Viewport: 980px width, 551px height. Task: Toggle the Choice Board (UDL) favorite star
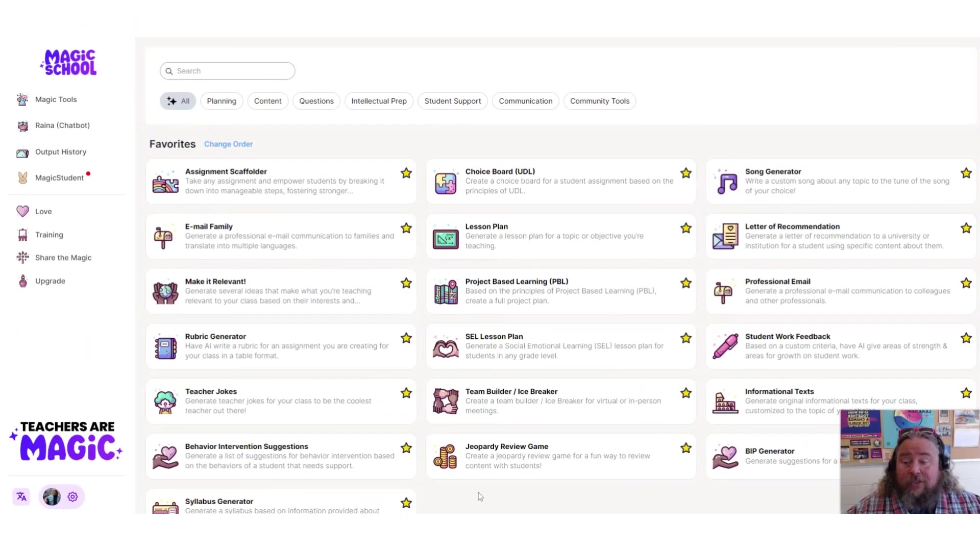pos(686,173)
